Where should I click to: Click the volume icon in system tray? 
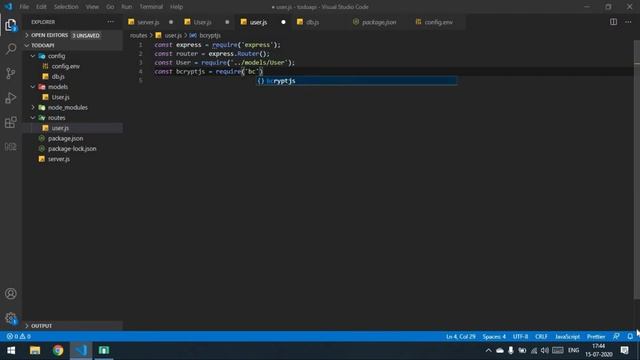pos(544,351)
